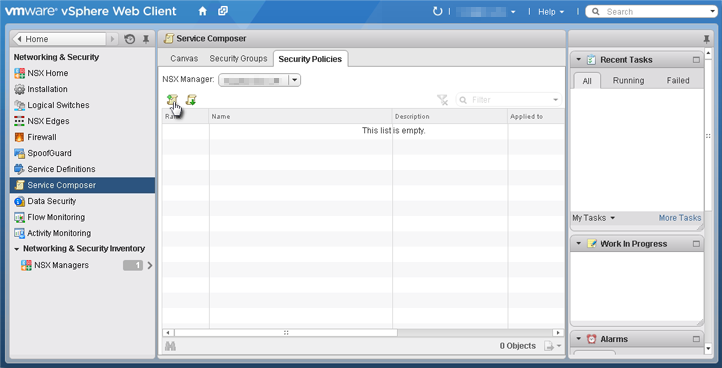Open the More Tasks link
Screen dimensions: 722x368
point(680,218)
